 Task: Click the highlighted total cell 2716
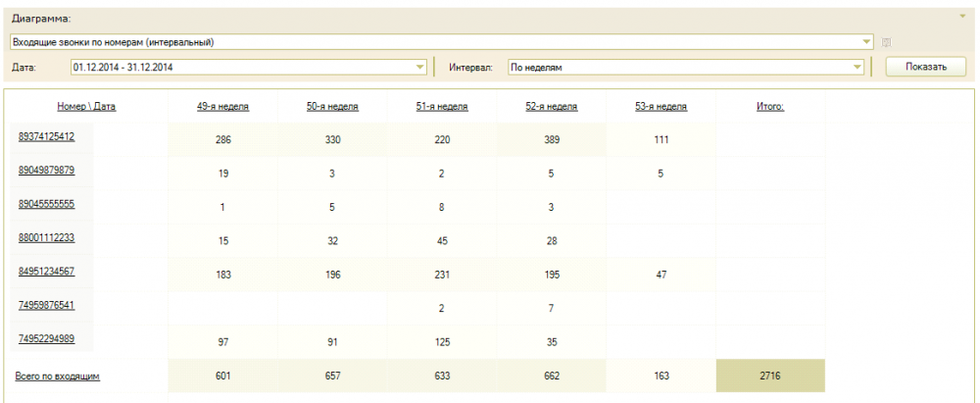(770, 376)
